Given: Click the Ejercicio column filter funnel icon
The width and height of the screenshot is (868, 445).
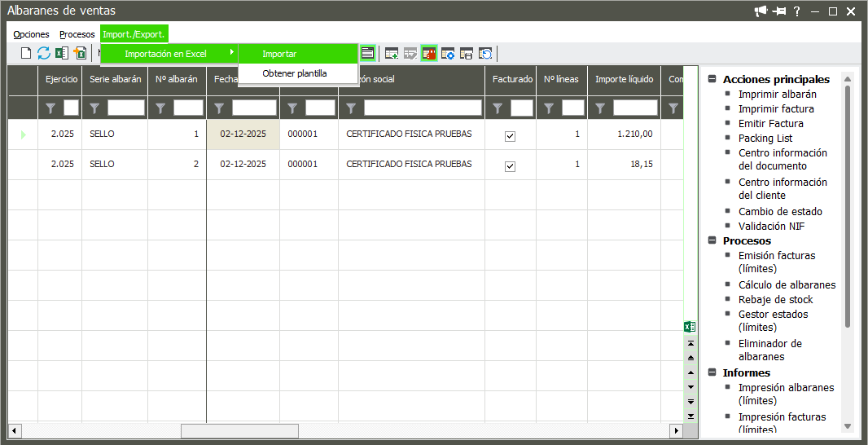Looking at the screenshot, I should 50,108.
